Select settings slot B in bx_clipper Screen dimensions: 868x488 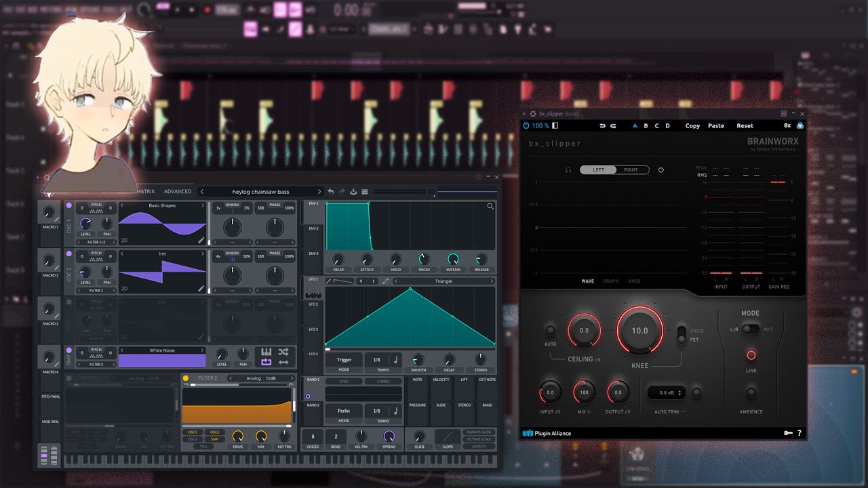tap(646, 125)
